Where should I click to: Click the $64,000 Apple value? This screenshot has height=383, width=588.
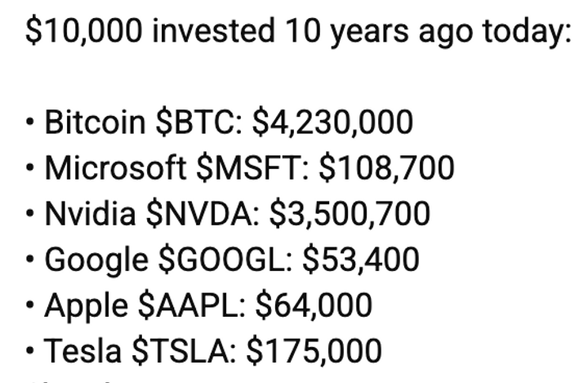point(314,305)
